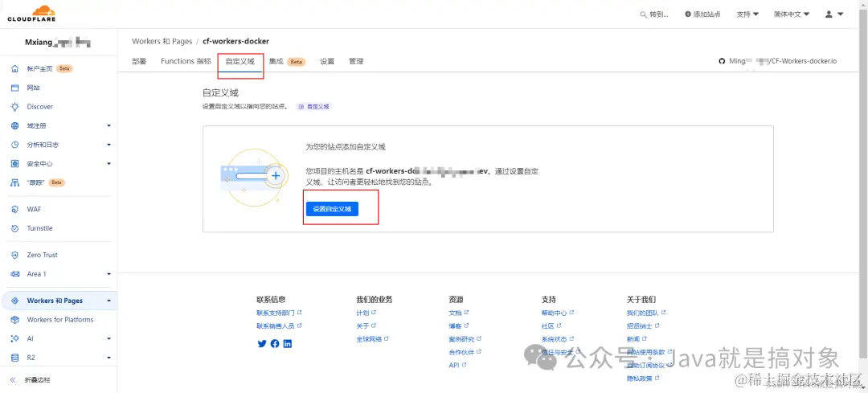Click the Websites icon in sidebar

(x=15, y=88)
